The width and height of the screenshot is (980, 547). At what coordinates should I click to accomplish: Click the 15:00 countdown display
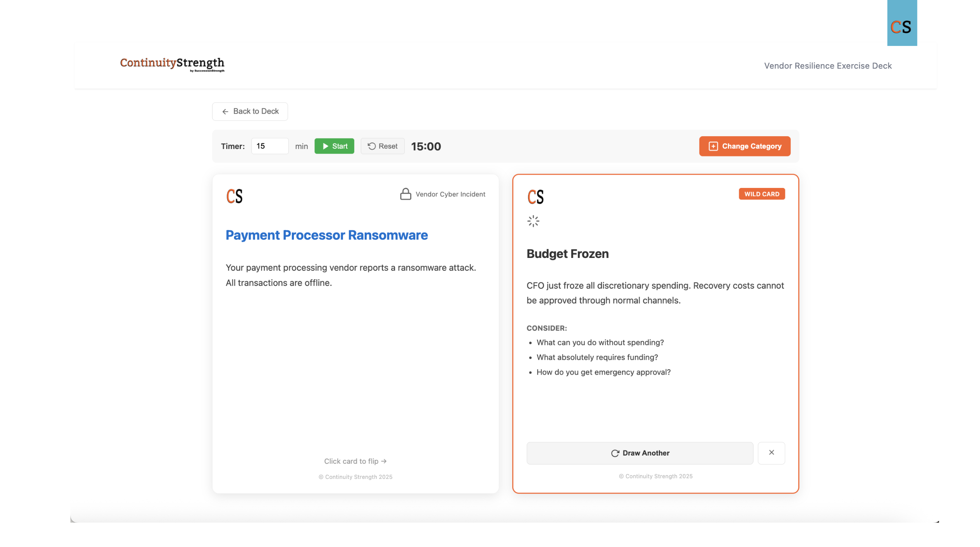(426, 147)
